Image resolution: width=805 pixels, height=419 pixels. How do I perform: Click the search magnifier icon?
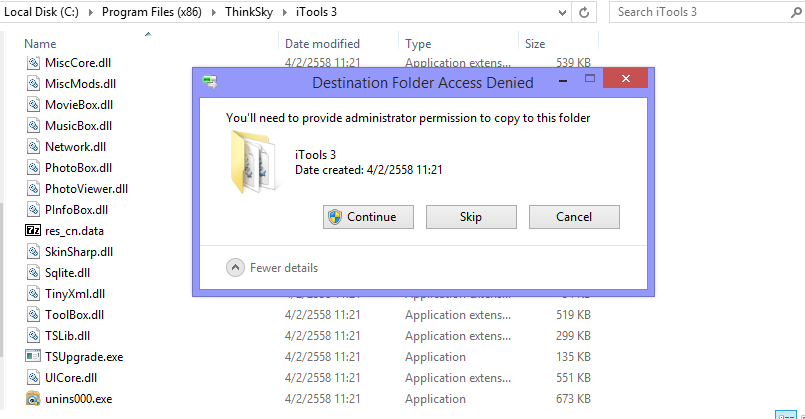coord(796,12)
